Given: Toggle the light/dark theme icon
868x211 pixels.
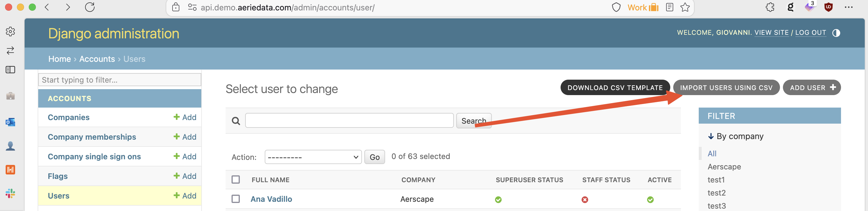Looking at the screenshot, I should click(x=836, y=33).
